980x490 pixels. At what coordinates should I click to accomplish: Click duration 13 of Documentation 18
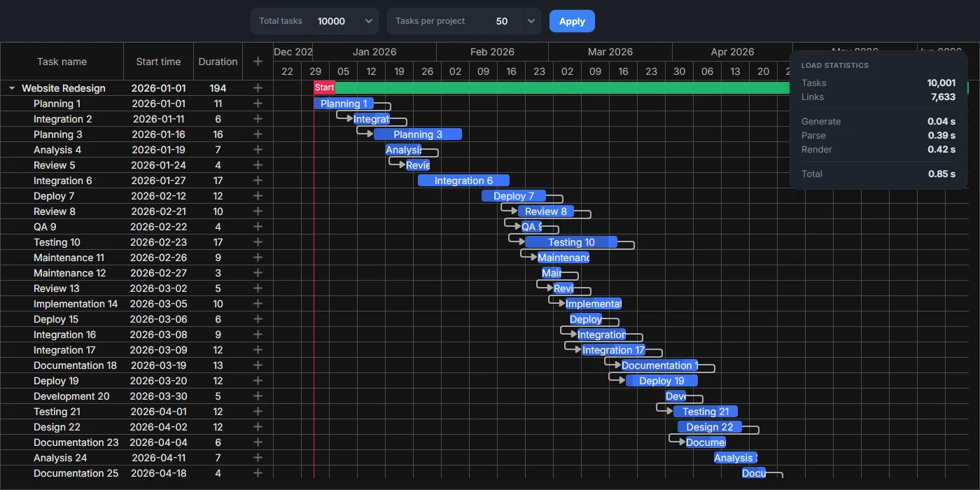point(218,365)
